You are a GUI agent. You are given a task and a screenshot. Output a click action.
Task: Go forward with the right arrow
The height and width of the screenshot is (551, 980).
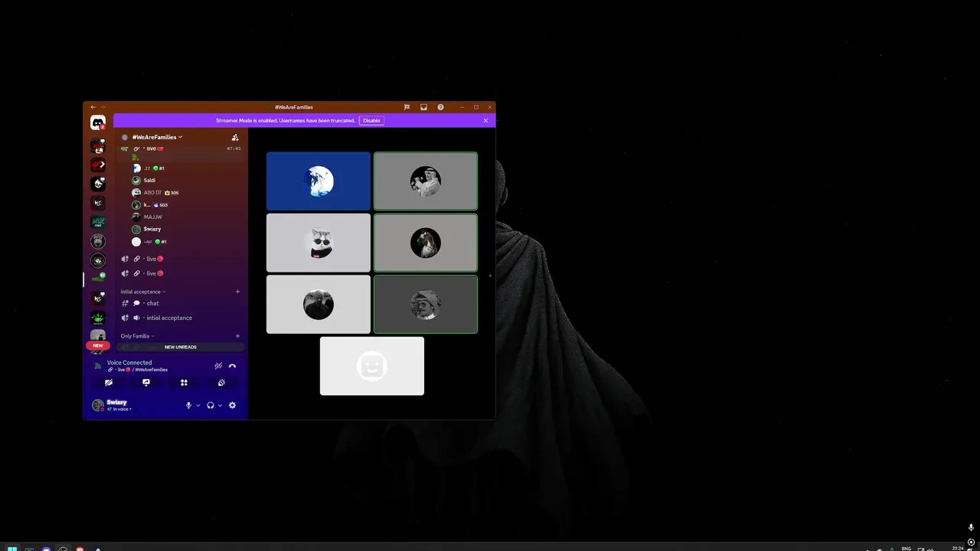pyautogui.click(x=103, y=107)
